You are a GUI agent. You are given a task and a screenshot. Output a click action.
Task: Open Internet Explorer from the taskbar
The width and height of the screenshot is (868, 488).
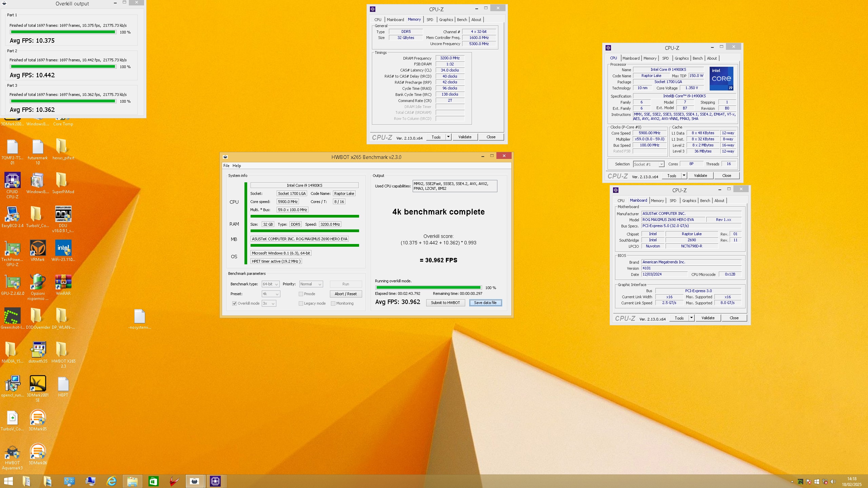tap(112, 481)
